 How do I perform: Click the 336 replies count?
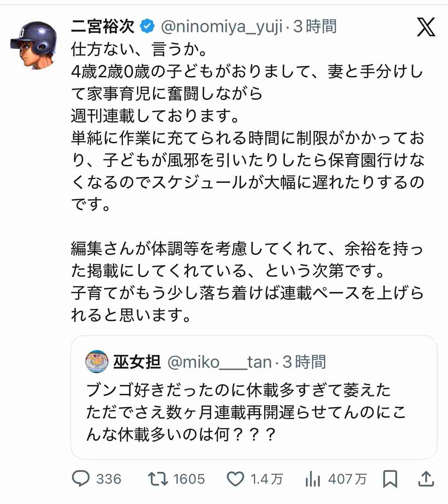coord(109,479)
